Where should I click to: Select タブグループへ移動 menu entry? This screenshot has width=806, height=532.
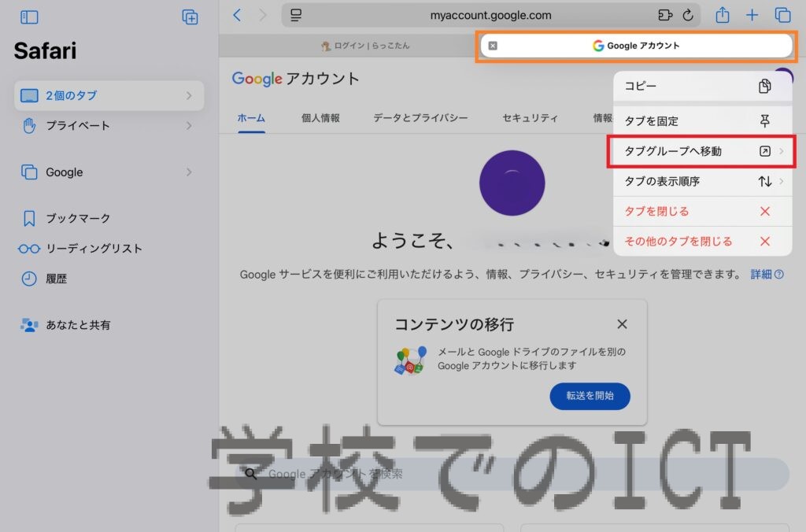[703, 151]
